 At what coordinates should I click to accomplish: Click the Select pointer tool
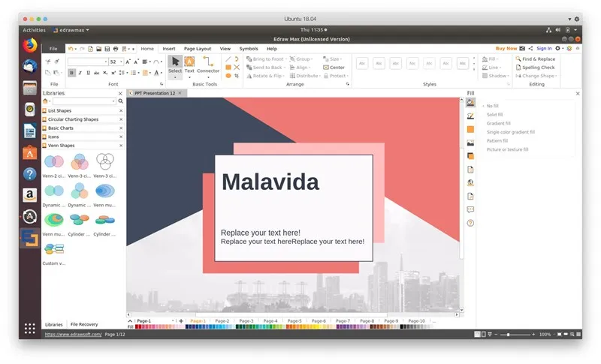coord(175,64)
